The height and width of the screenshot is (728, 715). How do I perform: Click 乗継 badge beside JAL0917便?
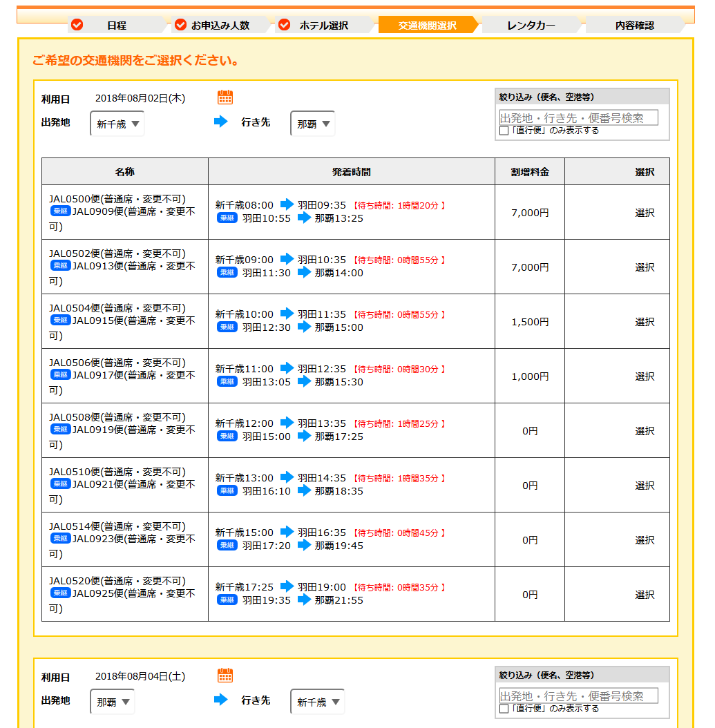tap(60, 374)
